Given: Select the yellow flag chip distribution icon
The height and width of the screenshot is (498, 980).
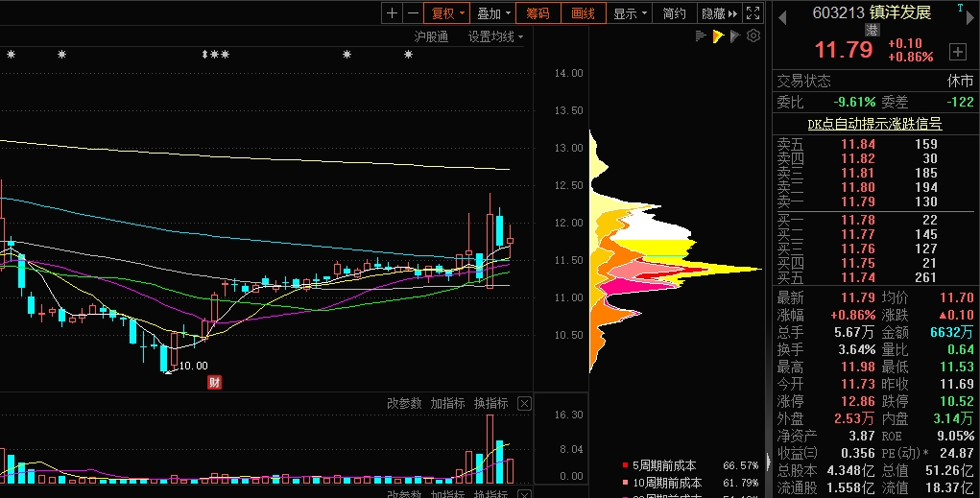Looking at the screenshot, I should pyautogui.click(x=718, y=36).
